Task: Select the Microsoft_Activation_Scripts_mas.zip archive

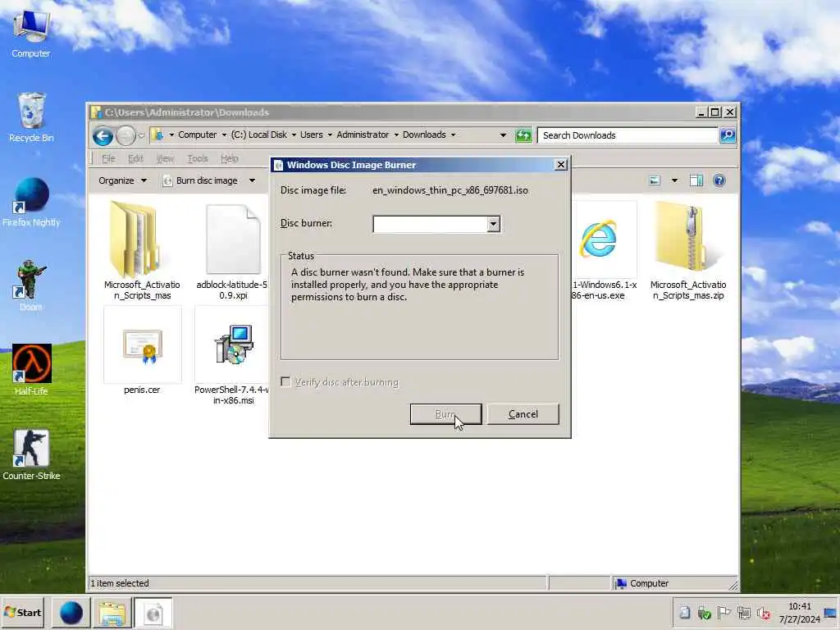Action: point(688,251)
